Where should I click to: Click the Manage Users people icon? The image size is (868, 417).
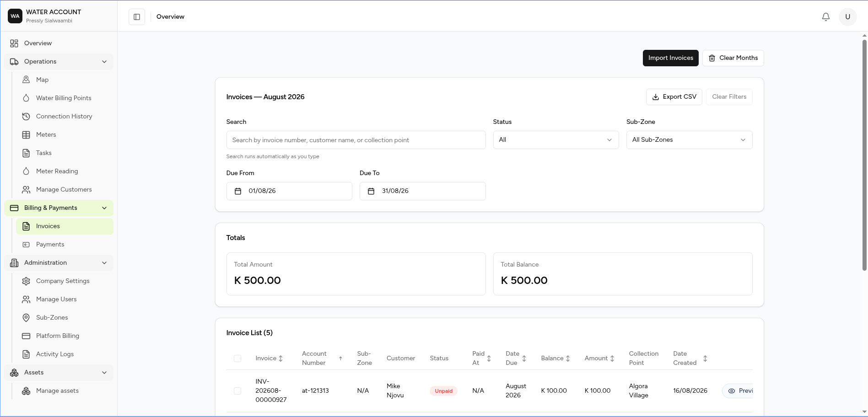pos(26,299)
